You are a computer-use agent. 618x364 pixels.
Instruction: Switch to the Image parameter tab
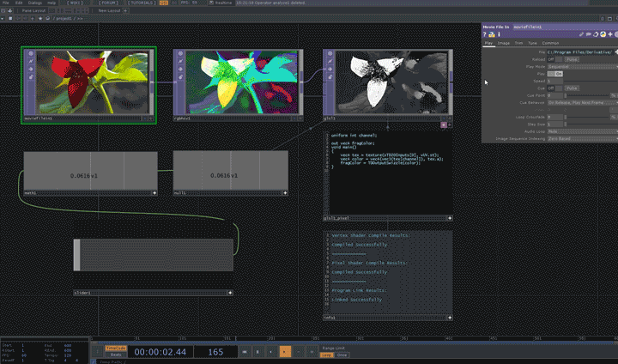tap(504, 43)
